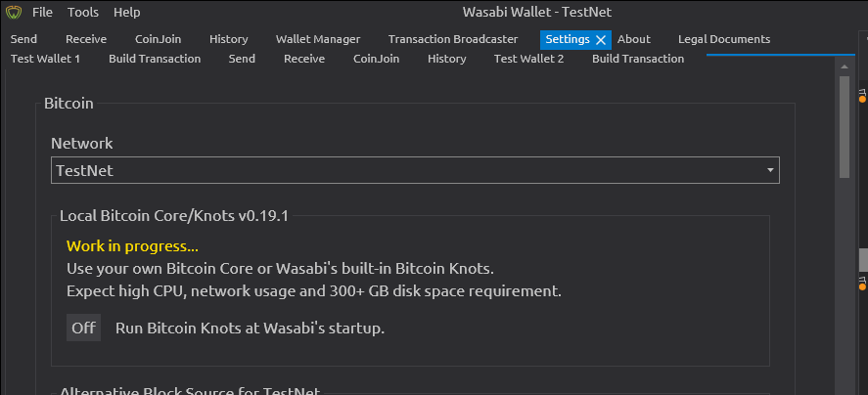Image resolution: width=868 pixels, height=395 pixels.
Task: Switch to the Wallet Manager tab
Action: (318, 39)
